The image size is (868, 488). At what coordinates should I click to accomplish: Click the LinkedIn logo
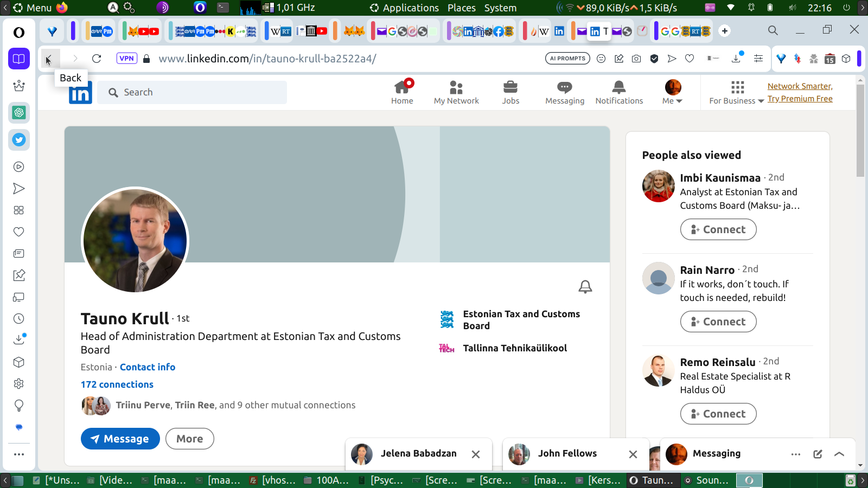point(80,93)
